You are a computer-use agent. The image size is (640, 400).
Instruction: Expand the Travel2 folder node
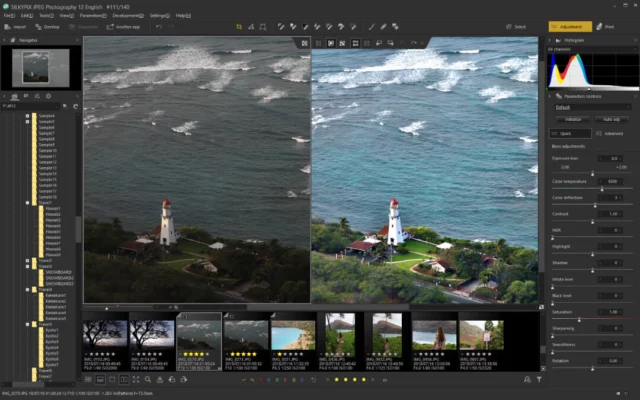tap(27, 260)
